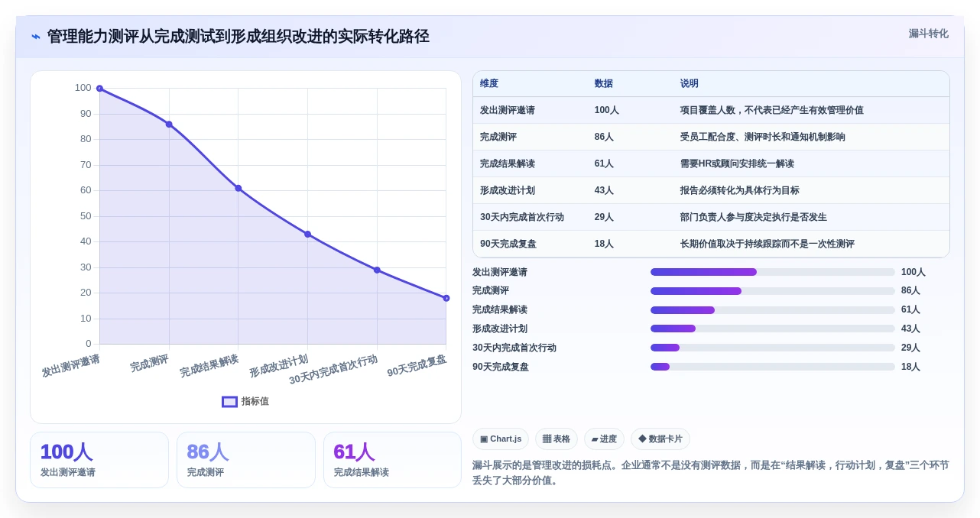Click the y-axis label 100

[x=83, y=88]
